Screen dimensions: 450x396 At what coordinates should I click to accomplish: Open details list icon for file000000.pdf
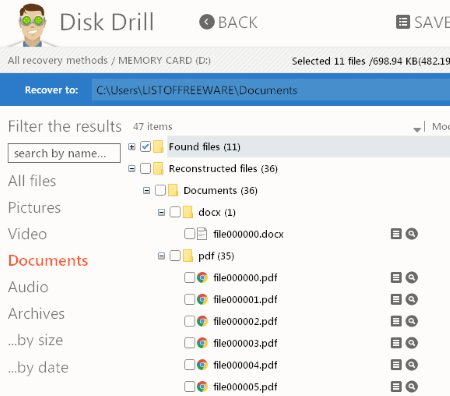(x=396, y=277)
